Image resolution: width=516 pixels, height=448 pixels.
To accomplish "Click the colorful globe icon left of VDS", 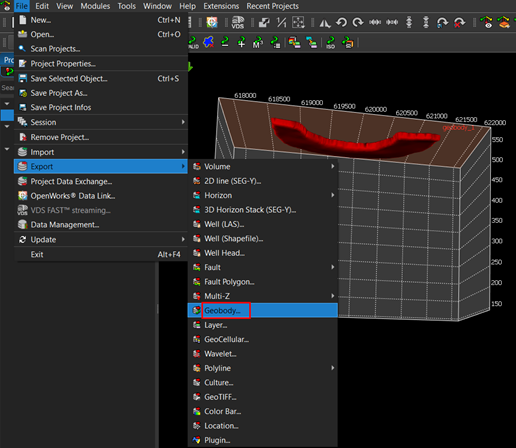I will (x=212, y=22).
